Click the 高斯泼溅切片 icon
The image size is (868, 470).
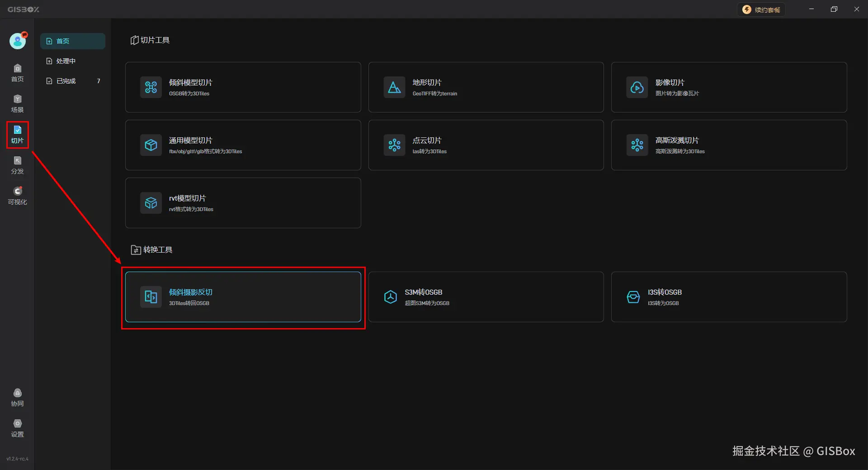pyautogui.click(x=637, y=145)
